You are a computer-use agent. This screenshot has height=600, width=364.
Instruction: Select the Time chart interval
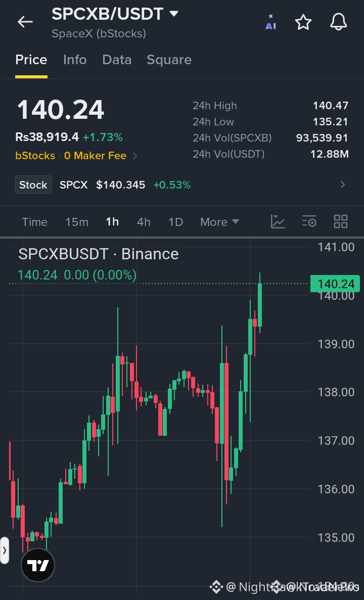(35, 222)
